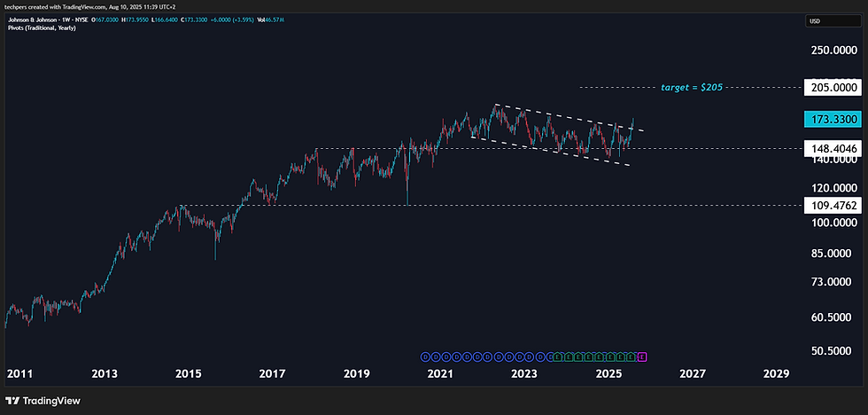
Task: Click the close price value C173.3300
Action: pyautogui.click(x=194, y=20)
